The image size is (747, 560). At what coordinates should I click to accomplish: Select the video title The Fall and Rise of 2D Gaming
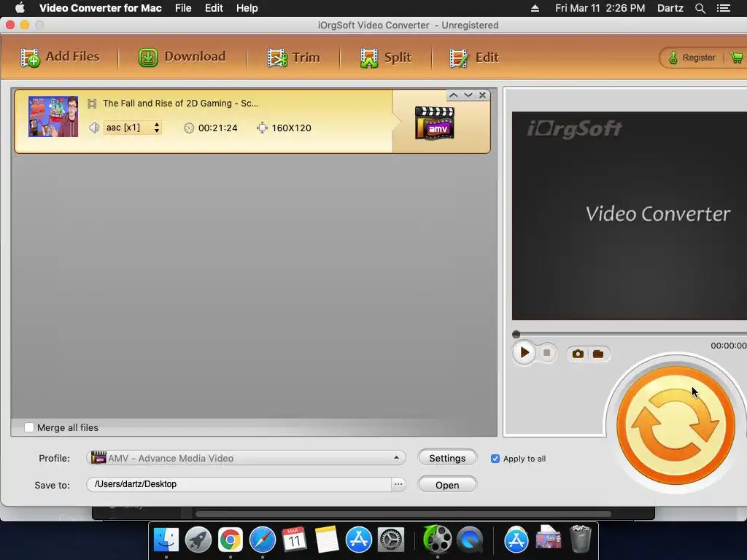click(x=181, y=104)
